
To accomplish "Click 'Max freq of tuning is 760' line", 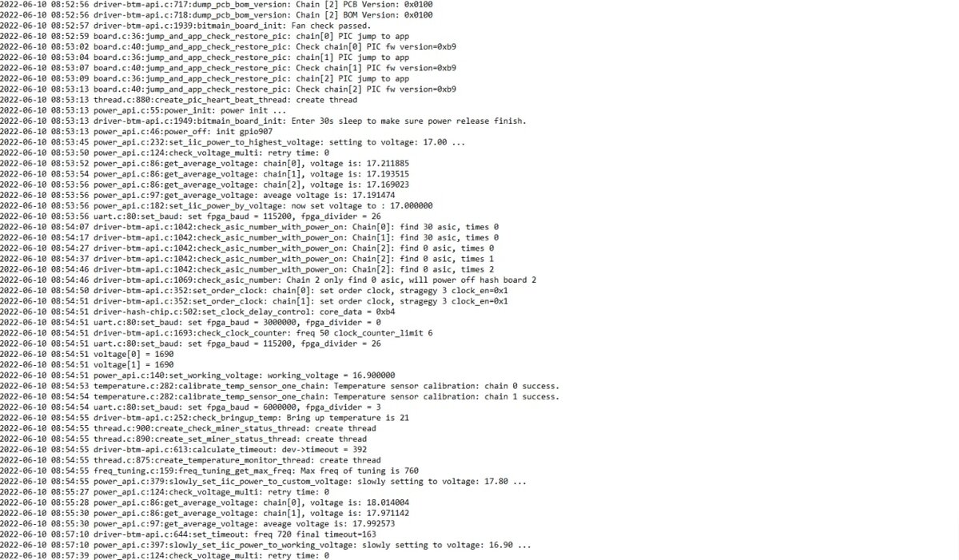I will (209, 471).
